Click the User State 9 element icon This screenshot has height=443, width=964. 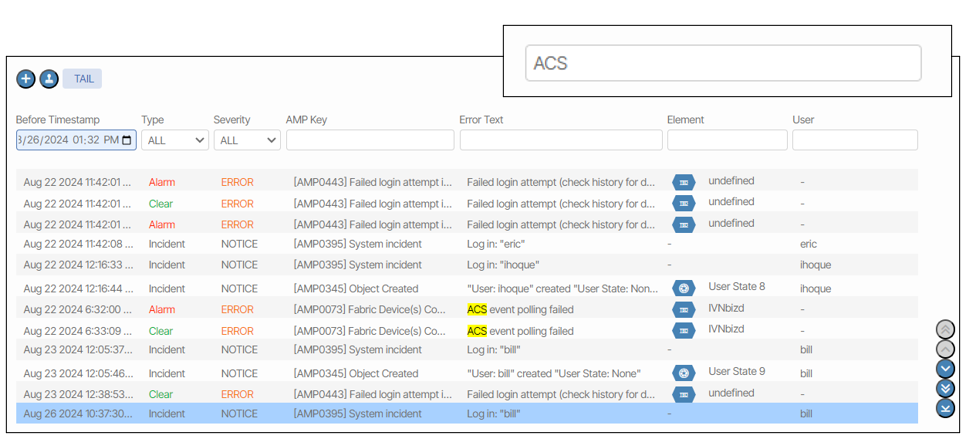(684, 374)
